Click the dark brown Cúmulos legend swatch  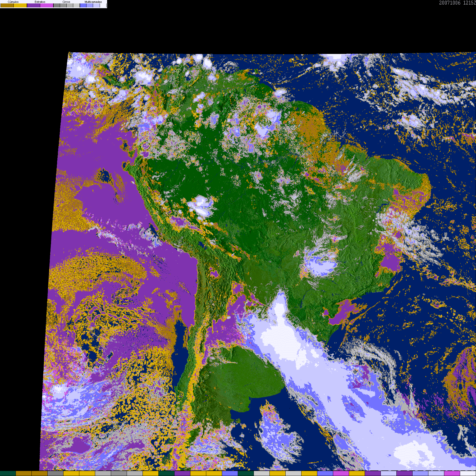[x=7, y=5]
